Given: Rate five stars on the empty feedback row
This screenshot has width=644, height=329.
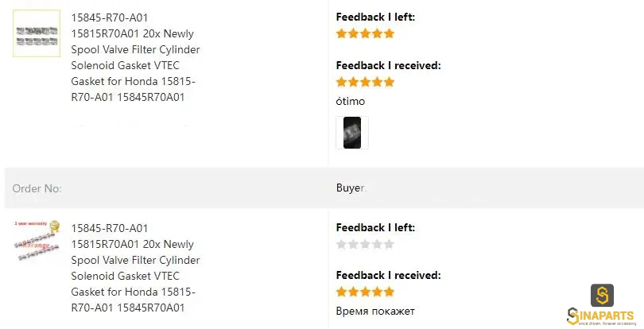Looking at the screenshot, I should [x=389, y=245].
